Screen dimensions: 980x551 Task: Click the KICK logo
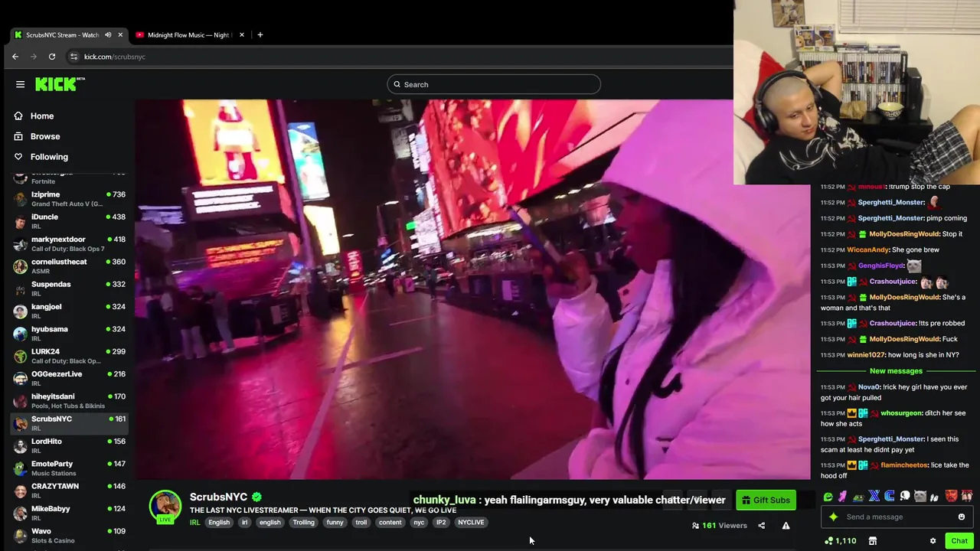tap(60, 84)
